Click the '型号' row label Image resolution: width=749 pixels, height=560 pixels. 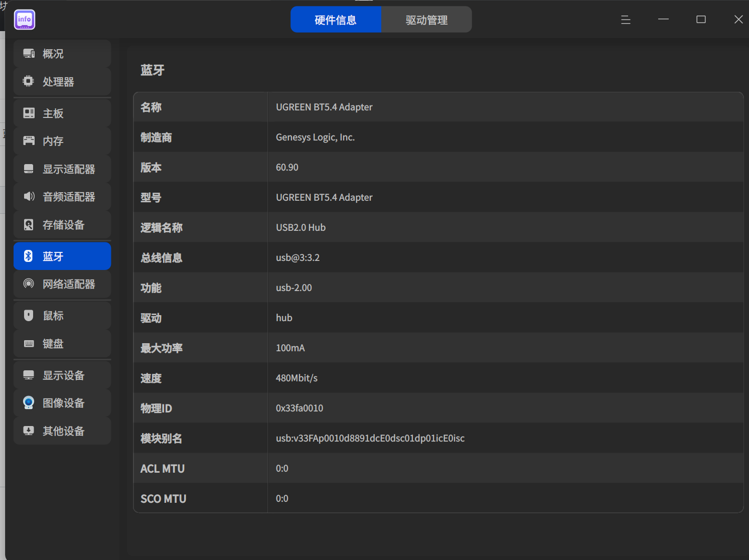(151, 197)
